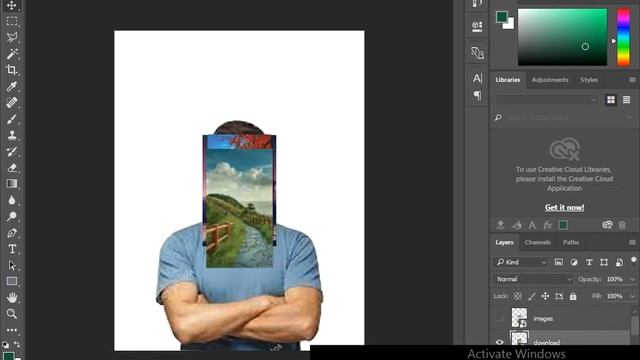Screen dimensions: 640x360
Task: Open the Fill slider dropdown arrow
Action: tap(632, 296)
